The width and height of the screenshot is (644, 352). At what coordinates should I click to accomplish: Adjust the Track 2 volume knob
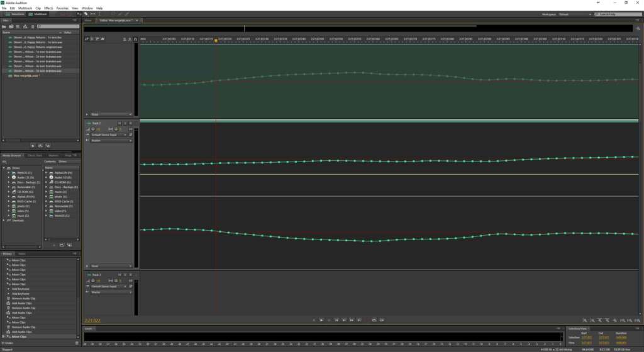coord(93,129)
